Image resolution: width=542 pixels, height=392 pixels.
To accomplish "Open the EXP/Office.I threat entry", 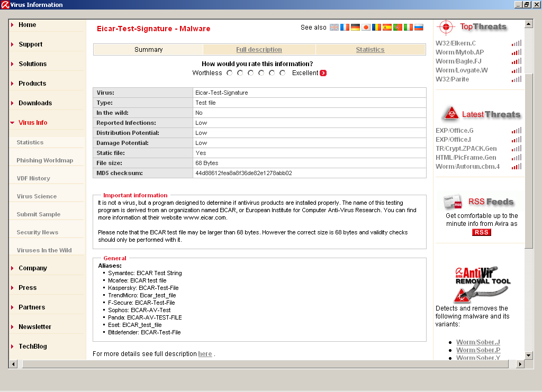I will tap(453, 140).
